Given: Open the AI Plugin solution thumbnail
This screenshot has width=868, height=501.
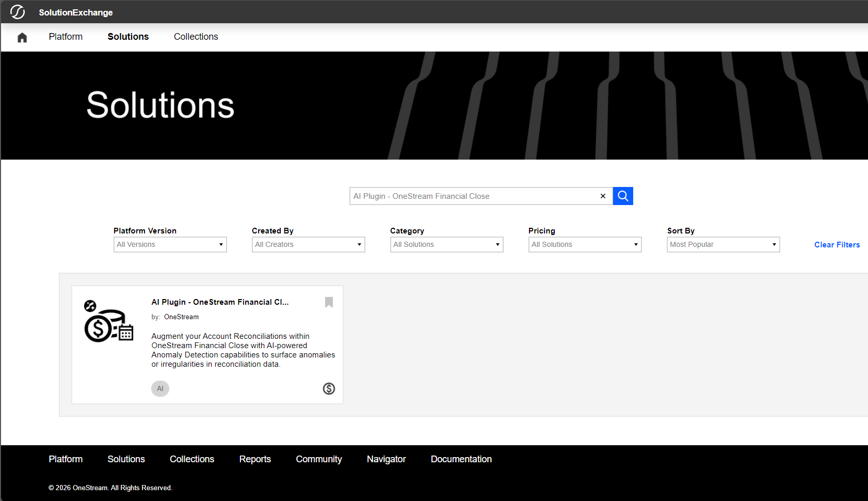Looking at the screenshot, I should (x=109, y=321).
